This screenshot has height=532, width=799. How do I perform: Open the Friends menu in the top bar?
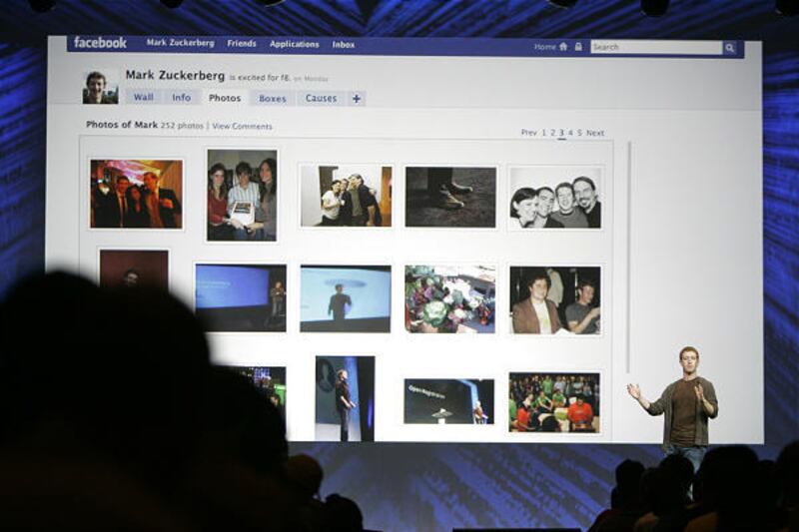pyautogui.click(x=242, y=44)
